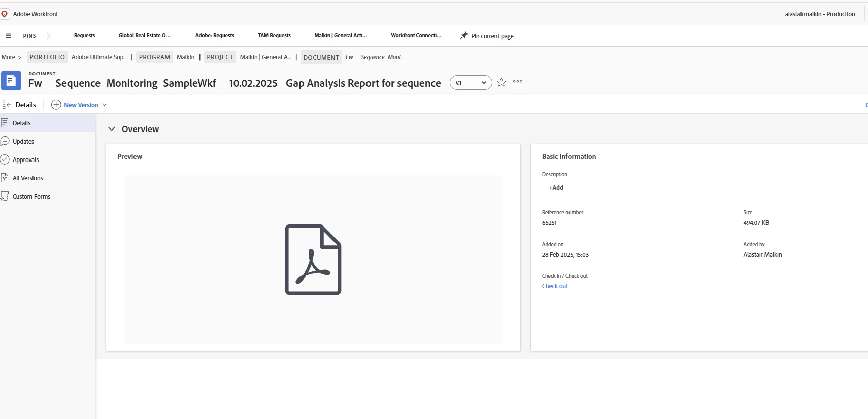Open the Requests pinned tab
The width and height of the screenshot is (868, 419).
(x=84, y=36)
